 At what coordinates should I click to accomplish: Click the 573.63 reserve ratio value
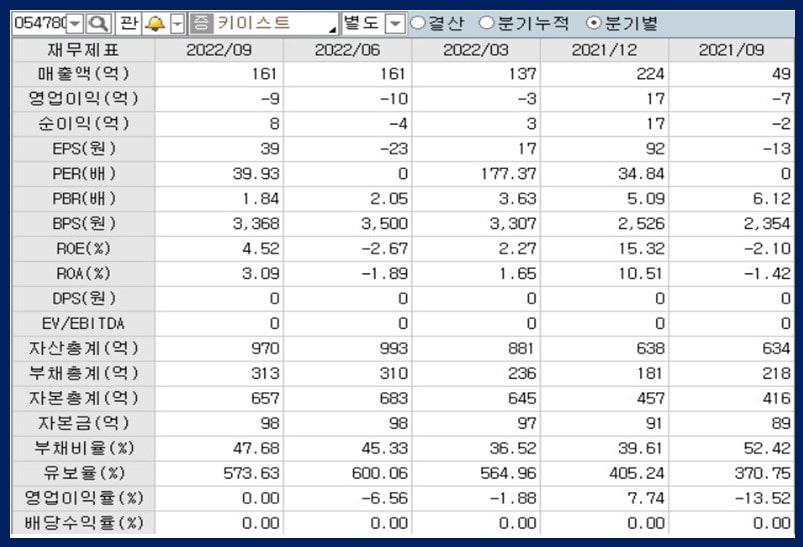point(251,474)
